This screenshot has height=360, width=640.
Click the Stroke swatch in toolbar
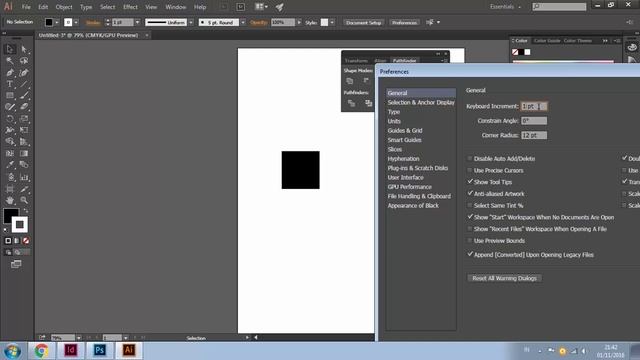pyautogui.click(x=20, y=224)
